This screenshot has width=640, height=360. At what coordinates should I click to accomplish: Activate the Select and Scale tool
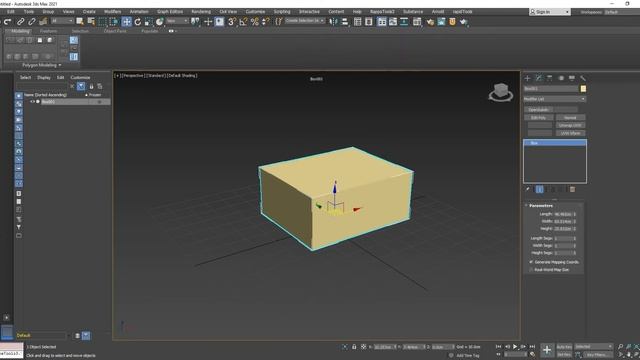(149, 22)
